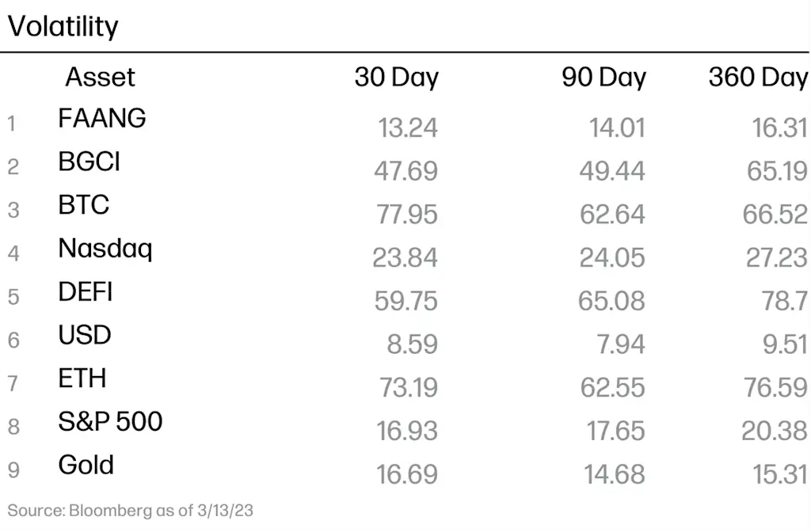The height and width of the screenshot is (532, 811).
Task: Select Gold 90 Day value 14.68
Action: [x=615, y=475]
